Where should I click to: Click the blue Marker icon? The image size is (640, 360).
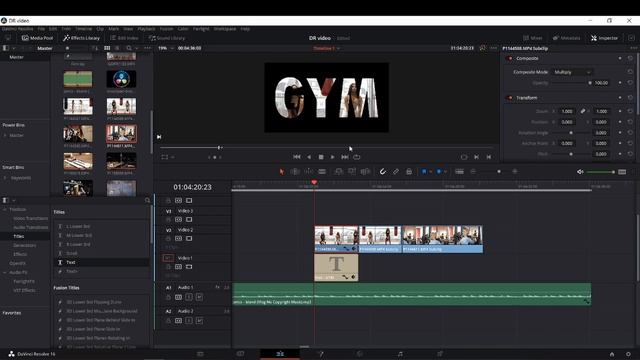[439, 172]
